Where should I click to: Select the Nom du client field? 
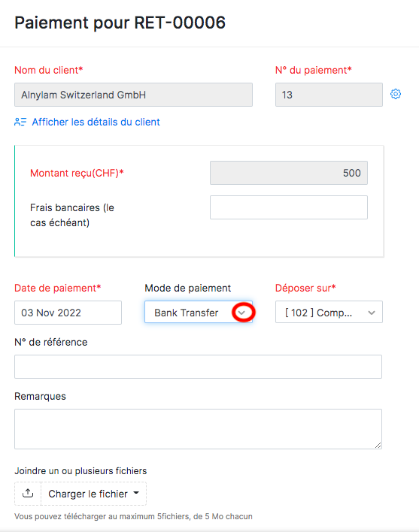click(133, 95)
